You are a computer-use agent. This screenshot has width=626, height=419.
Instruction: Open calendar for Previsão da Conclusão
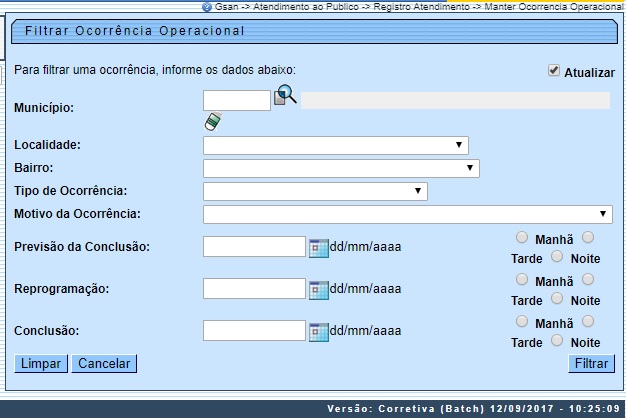[x=318, y=247]
